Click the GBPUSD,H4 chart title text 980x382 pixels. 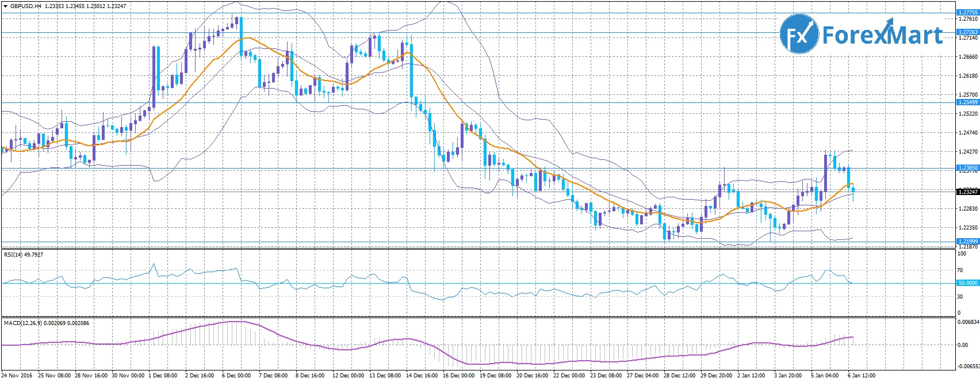point(26,6)
